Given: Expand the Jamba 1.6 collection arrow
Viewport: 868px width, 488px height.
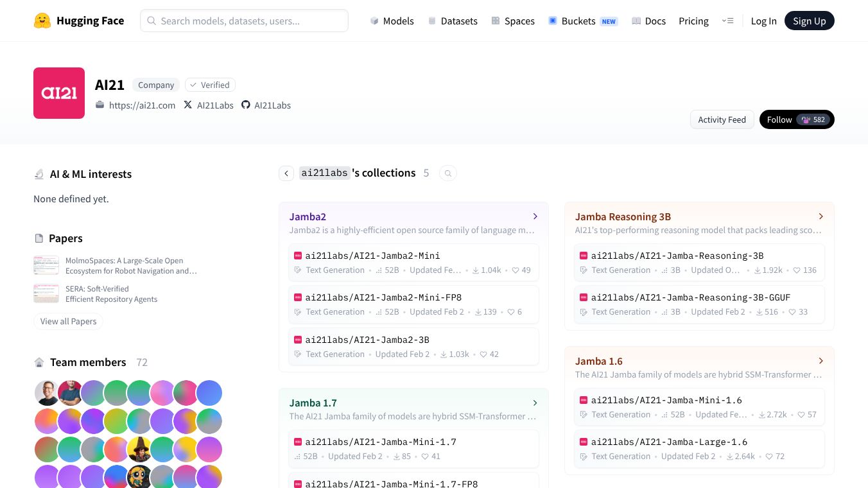Looking at the screenshot, I should 820,361.
